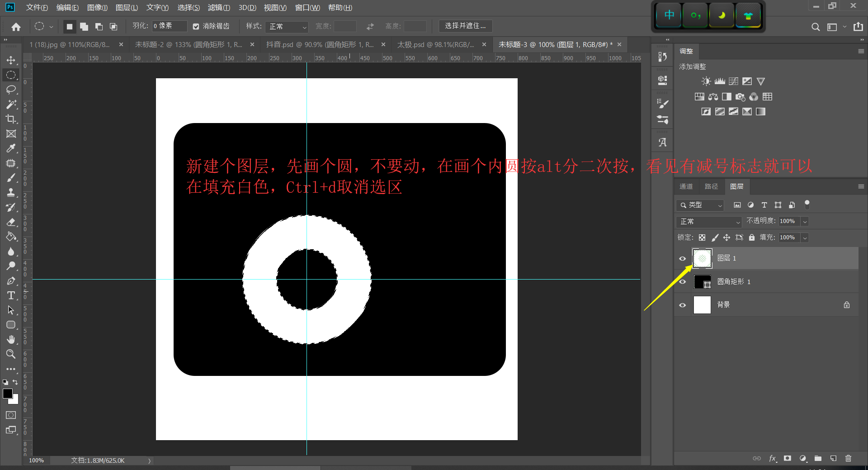Switch to 通道 tab
Viewport: 868px width, 470px height.
coord(686,186)
